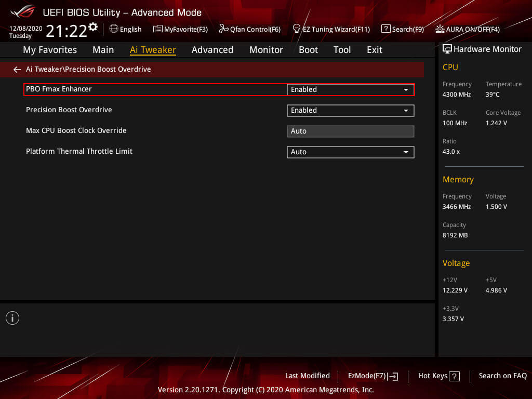Click the Qfan Control fan icon

click(223, 29)
